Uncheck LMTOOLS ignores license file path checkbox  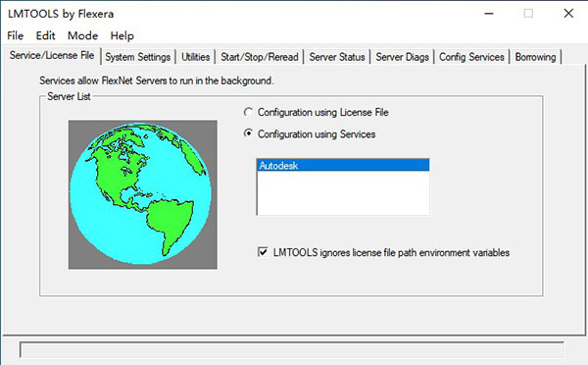click(263, 252)
